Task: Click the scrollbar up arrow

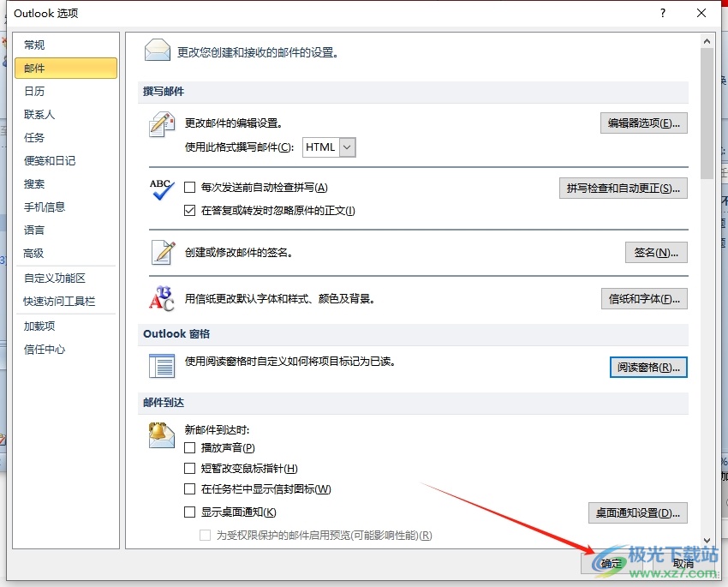Action: [707, 41]
